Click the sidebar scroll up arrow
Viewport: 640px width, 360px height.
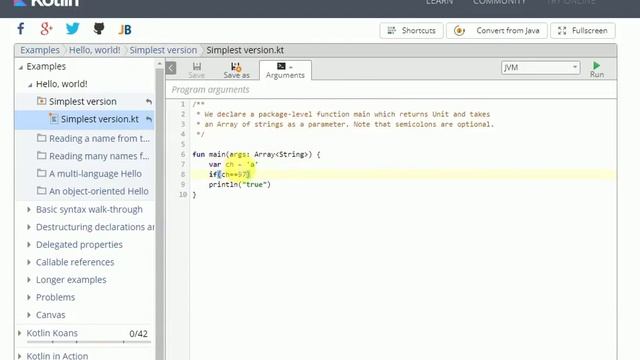coord(160,64)
